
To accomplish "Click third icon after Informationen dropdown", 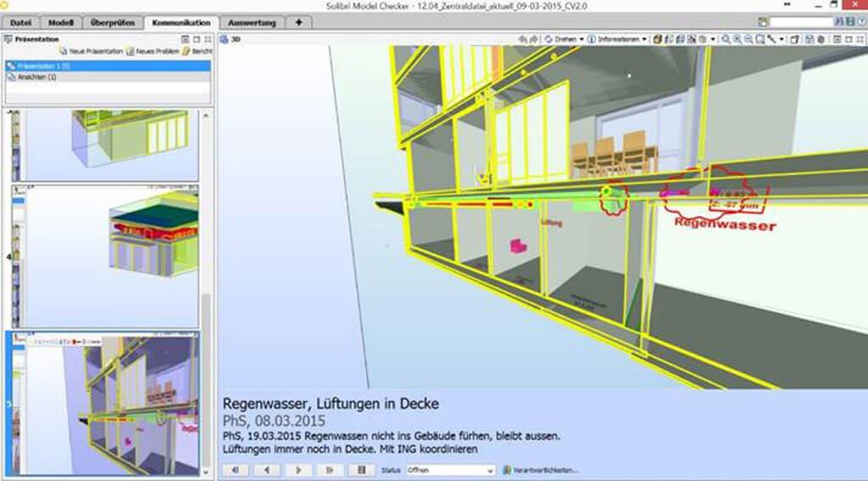I will tap(680, 39).
